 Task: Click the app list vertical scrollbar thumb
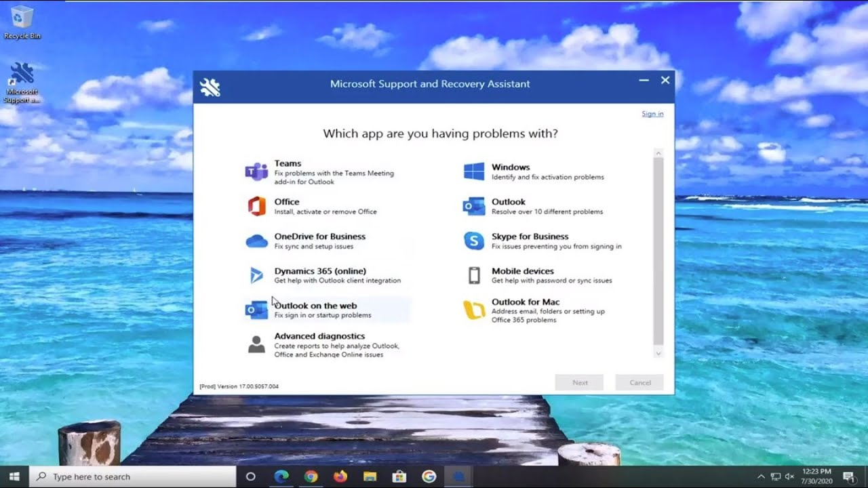658,251
